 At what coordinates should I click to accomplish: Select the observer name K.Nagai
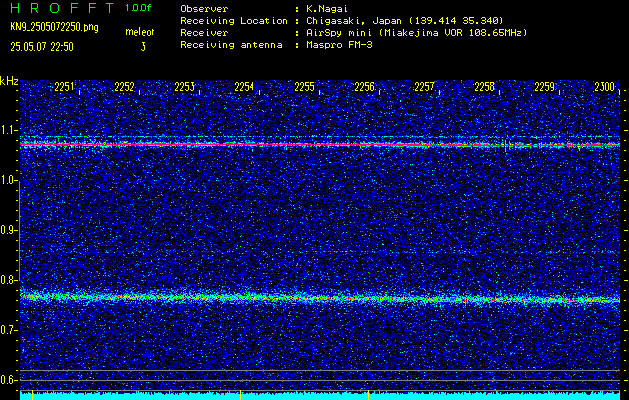tap(327, 9)
